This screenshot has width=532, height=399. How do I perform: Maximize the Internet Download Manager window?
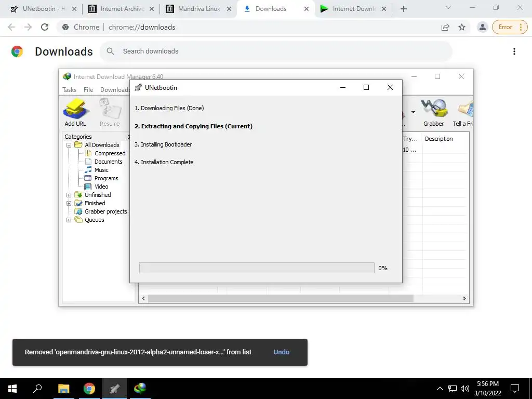(x=437, y=77)
